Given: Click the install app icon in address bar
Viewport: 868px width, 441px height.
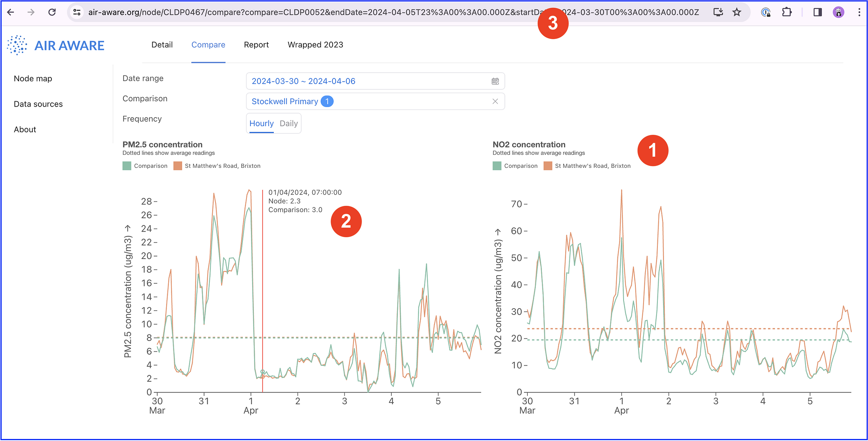Looking at the screenshot, I should click(x=718, y=12).
